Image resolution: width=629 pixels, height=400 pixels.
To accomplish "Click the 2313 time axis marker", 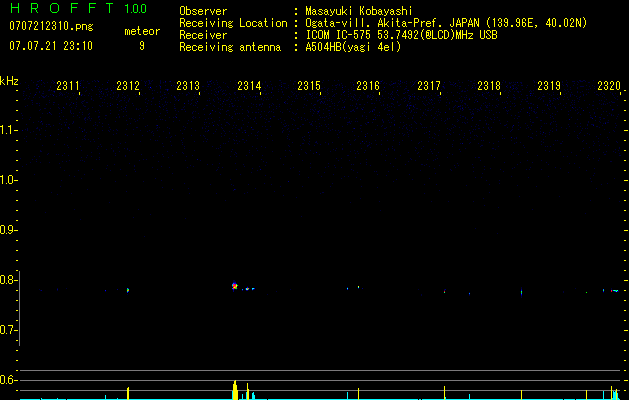I will (x=188, y=85).
